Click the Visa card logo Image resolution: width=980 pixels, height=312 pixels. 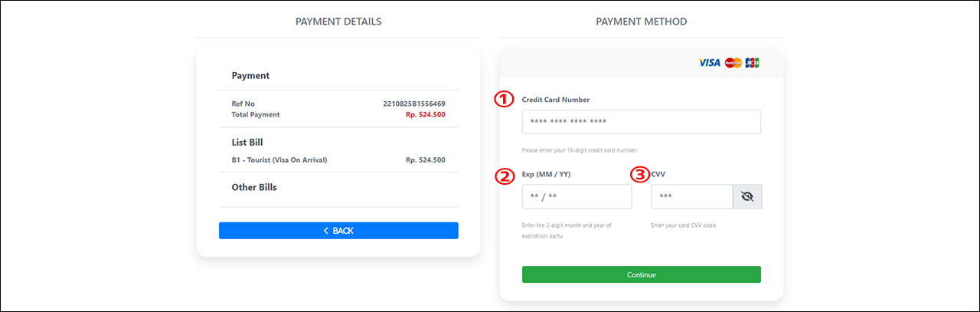coord(709,62)
